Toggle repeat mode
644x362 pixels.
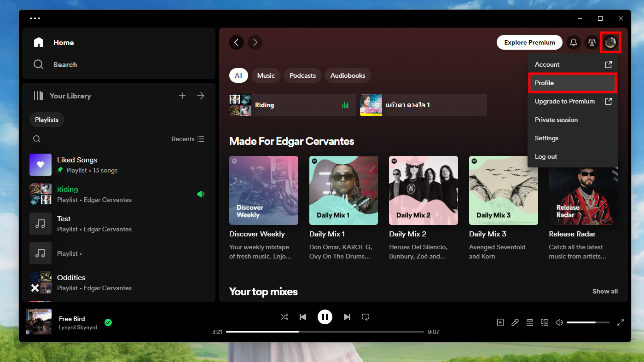tap(366, 317)
